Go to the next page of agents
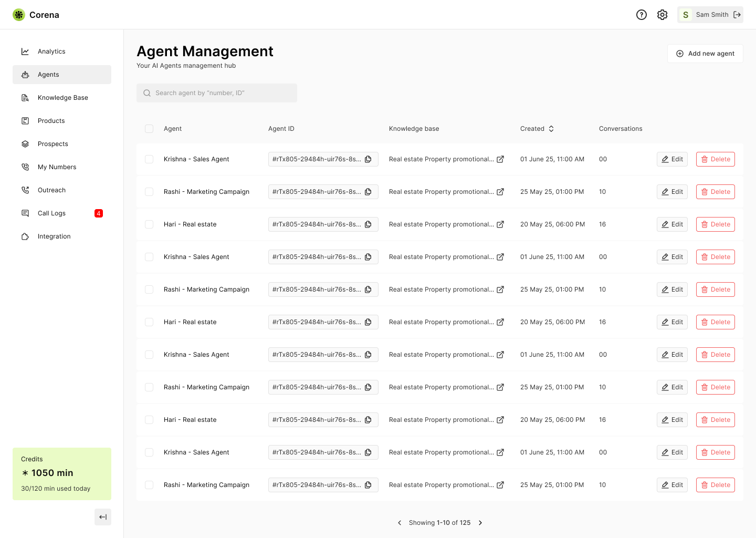Viewport: 756px width, 538px height. pos(480,523)
